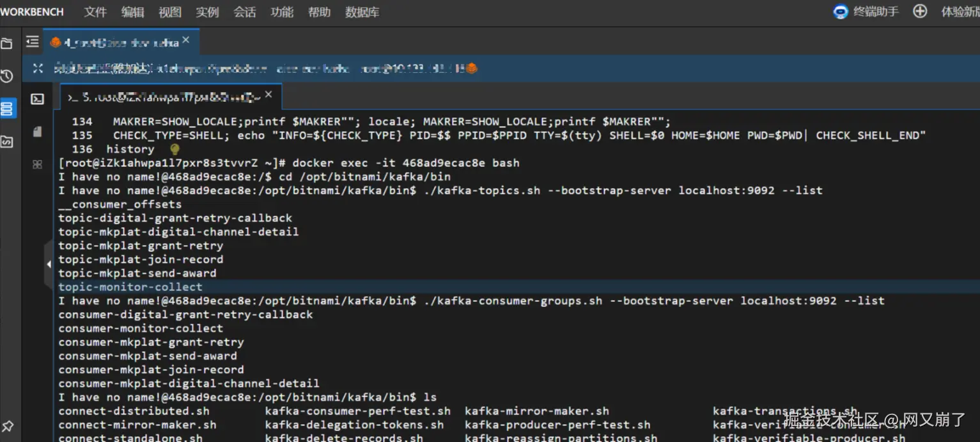Viewport: 980px width, 442px height.
Task: Click the kafka-consumer-groups.sh --list command line
Action: [x=654, y=301]
